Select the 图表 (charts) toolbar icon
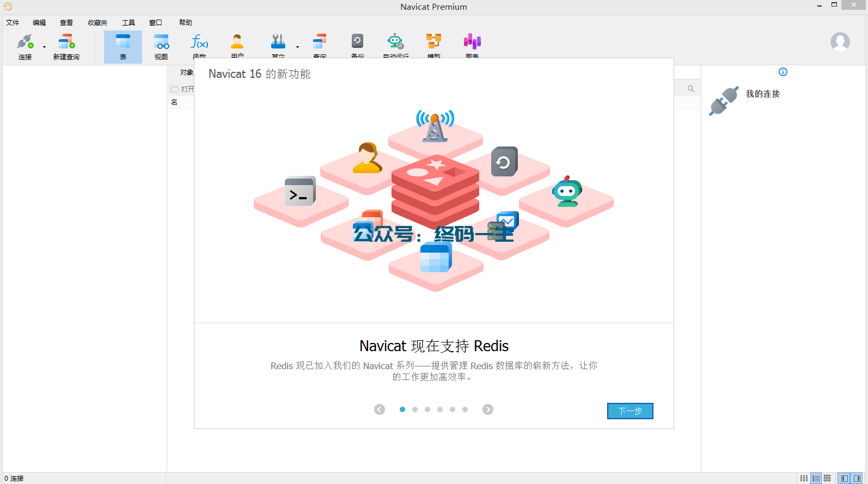Viewport: 868px width, 484px height. [x=472, y=41]
